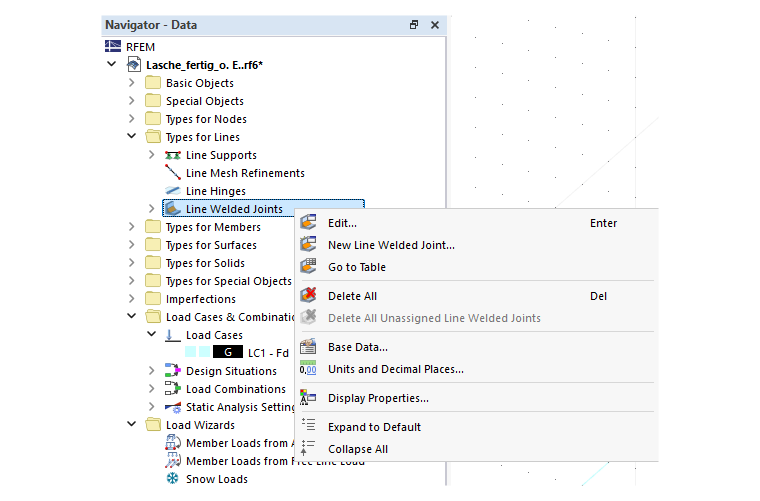Click the Go to Table icon
This screenshot has height=501, width=760.
[x=308, y=266]
